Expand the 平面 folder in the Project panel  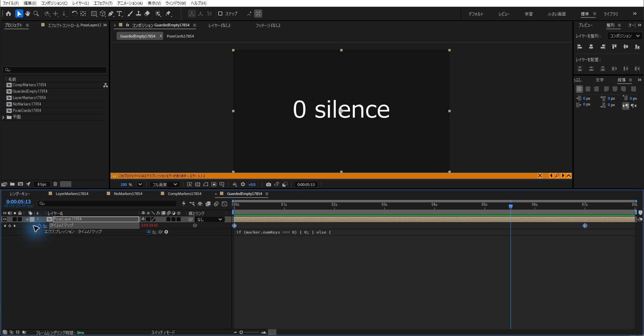point(3,117)
